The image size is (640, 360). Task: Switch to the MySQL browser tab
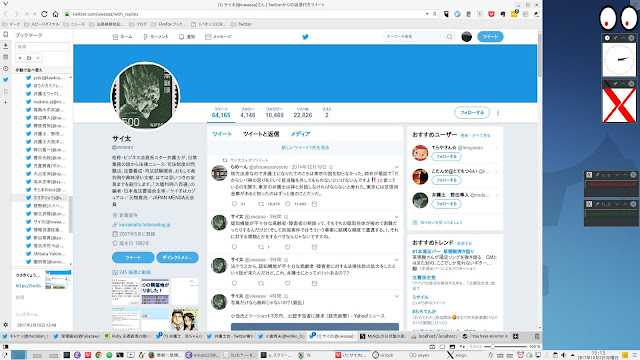tap(383, 336)
